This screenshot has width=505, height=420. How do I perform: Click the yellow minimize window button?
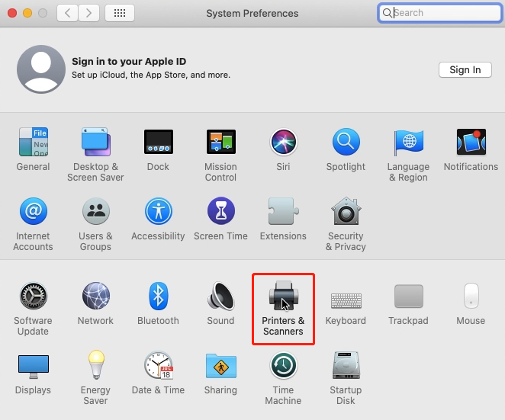(x=27, y=13)
